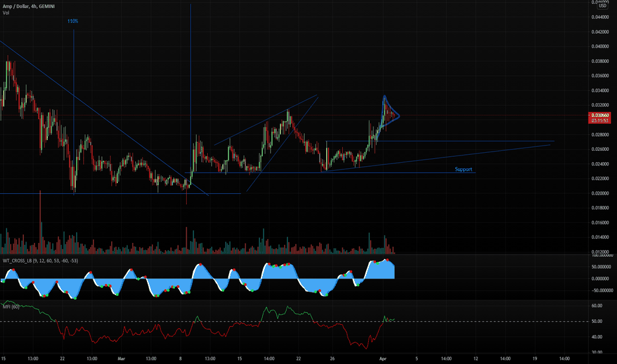
Task: Click the Amp / Dollar, 4h, GEMINI chart title
Action: [x=28, y=7]
